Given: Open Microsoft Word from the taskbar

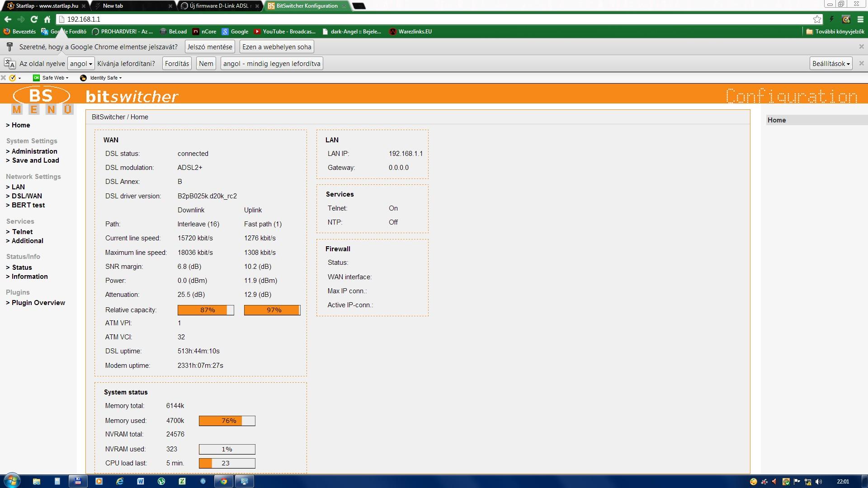Looking at the screenshot, I should tap(141, 481).
